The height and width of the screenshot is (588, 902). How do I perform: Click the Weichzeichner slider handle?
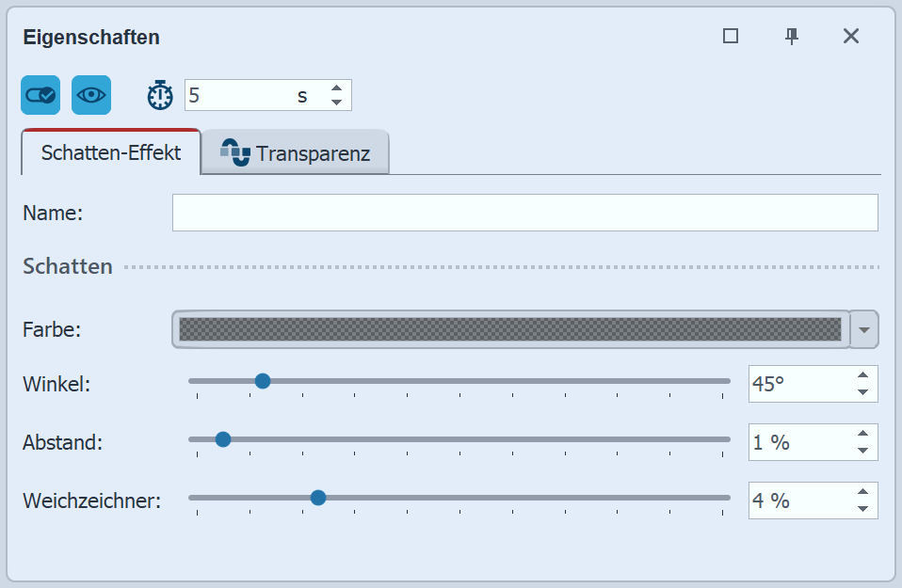318,498
